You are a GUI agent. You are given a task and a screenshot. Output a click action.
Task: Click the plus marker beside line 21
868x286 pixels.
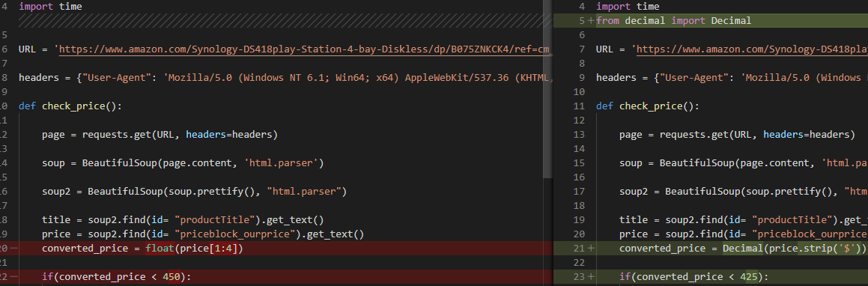(591, 249)
